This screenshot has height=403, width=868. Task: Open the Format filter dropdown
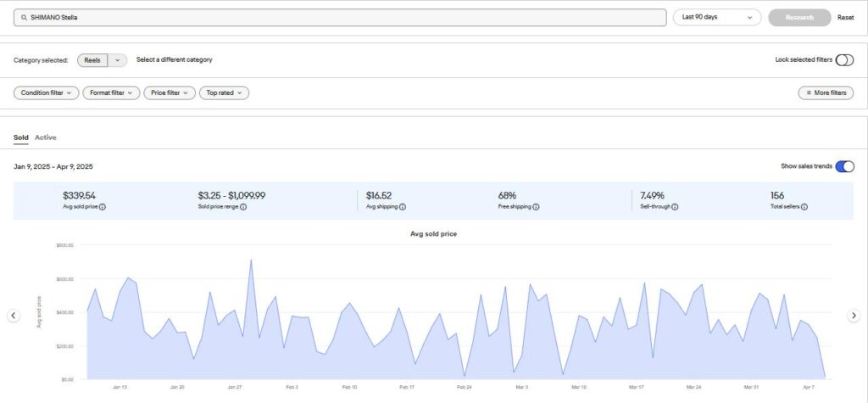point(111,93)
